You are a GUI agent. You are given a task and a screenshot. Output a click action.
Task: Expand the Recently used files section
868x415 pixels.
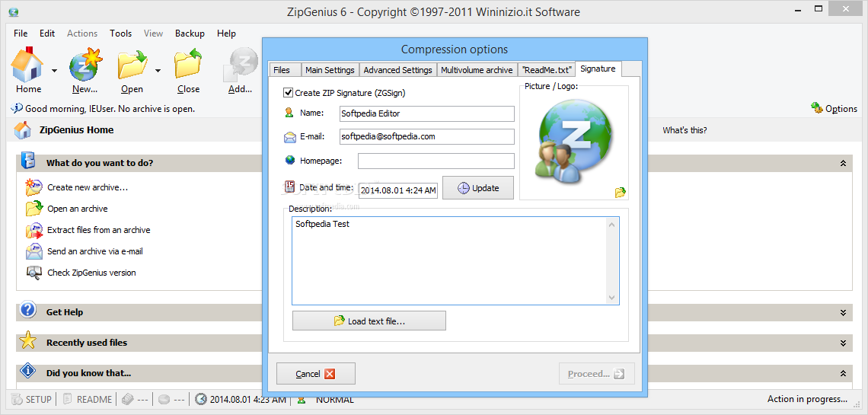click(843, 343)
